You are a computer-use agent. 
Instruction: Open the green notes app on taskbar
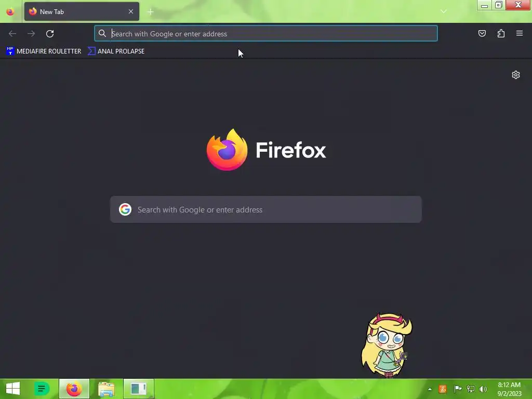pos(42,389)
